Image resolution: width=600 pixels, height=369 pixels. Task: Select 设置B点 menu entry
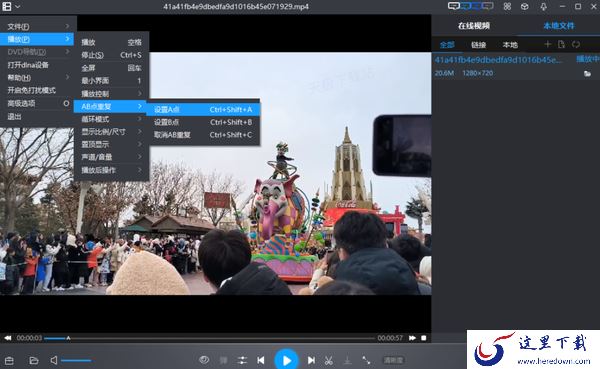click(x=203, y=122)
